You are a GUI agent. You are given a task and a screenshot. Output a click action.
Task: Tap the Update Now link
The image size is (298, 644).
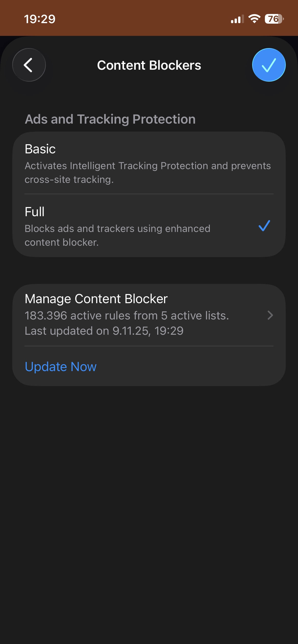(x=61, y=367)
